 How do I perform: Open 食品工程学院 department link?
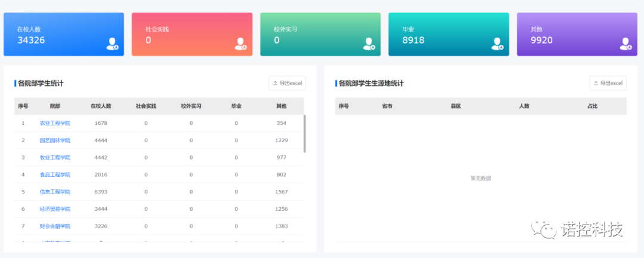click(55, 175)
